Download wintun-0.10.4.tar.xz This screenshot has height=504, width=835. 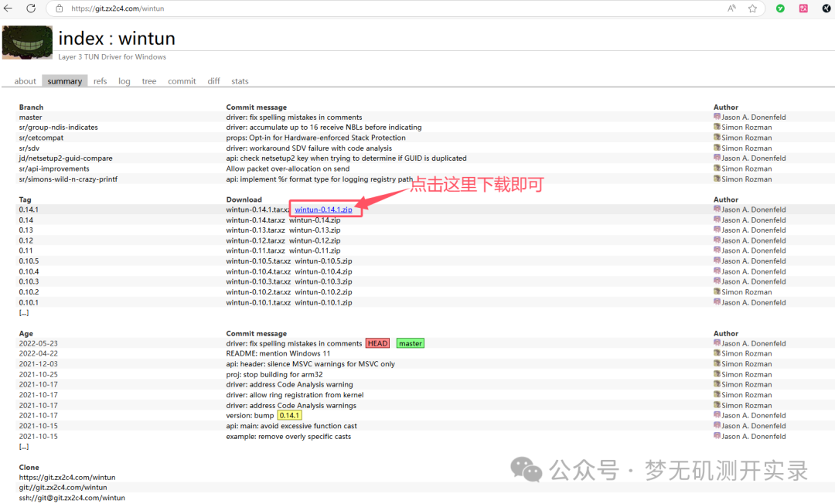coord(258,271)
